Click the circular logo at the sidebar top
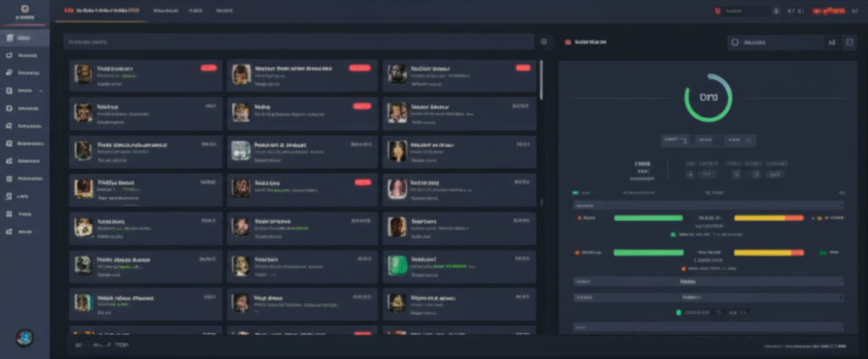868x359 pixels. click(x=25, y=8)
